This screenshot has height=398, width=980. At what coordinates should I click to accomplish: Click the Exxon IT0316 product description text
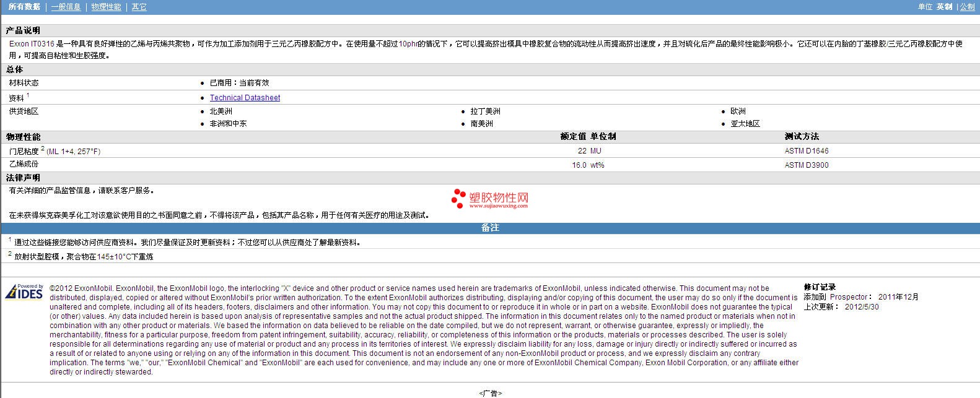[x=486, y=50]
